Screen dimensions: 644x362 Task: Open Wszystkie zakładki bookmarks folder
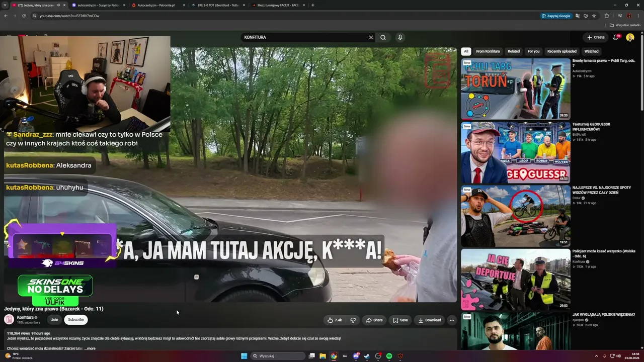625,25
